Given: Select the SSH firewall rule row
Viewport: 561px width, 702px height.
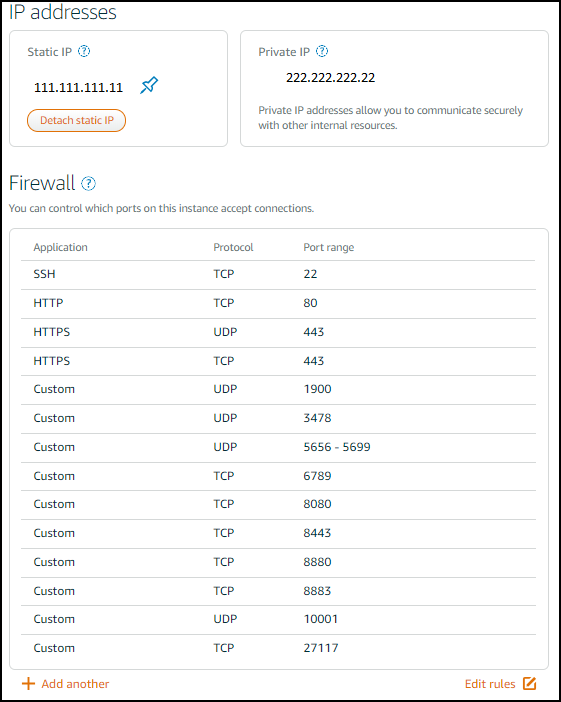Looking at the screenshot, I should coord(278,274).
